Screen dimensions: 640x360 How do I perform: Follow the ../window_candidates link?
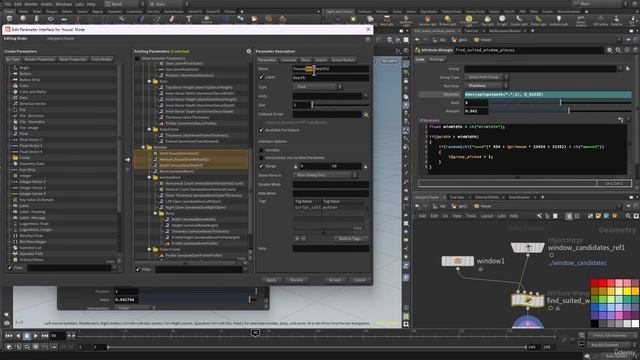tap(578, 263)
